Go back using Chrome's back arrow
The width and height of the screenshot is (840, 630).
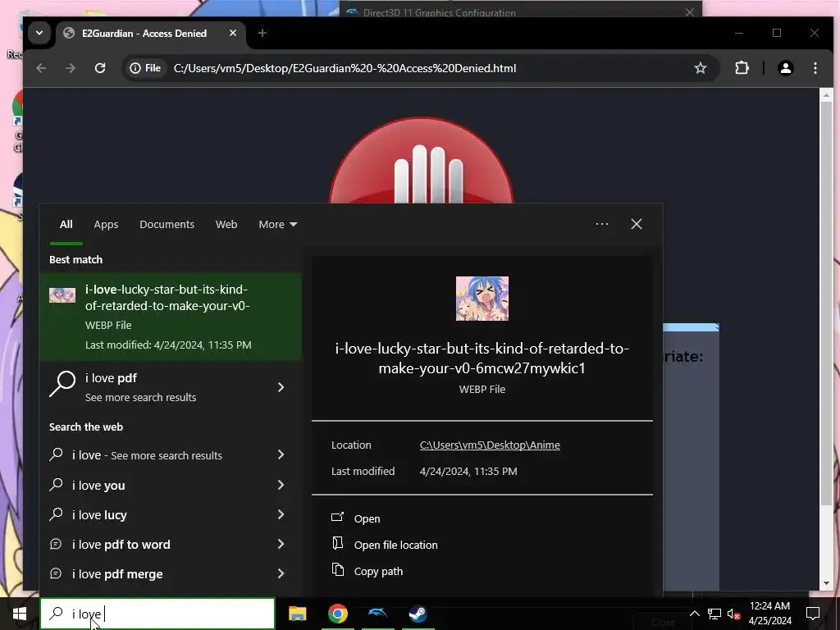(x=41, y=68)
